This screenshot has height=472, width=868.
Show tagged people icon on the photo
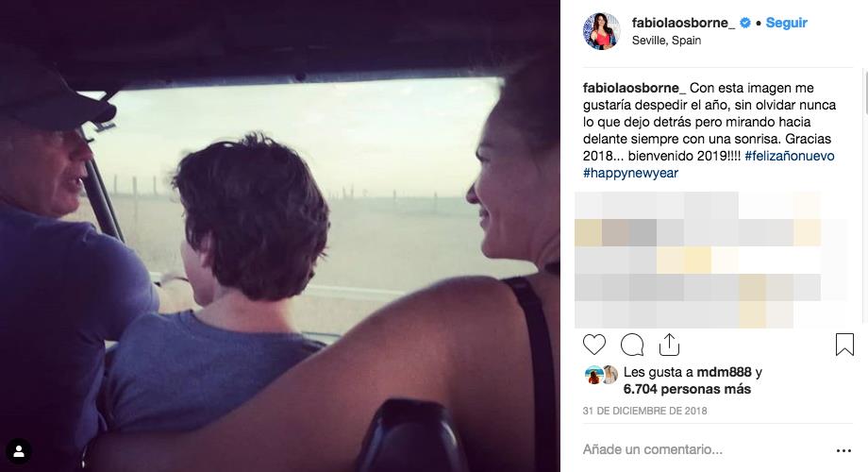pos(19,452)
